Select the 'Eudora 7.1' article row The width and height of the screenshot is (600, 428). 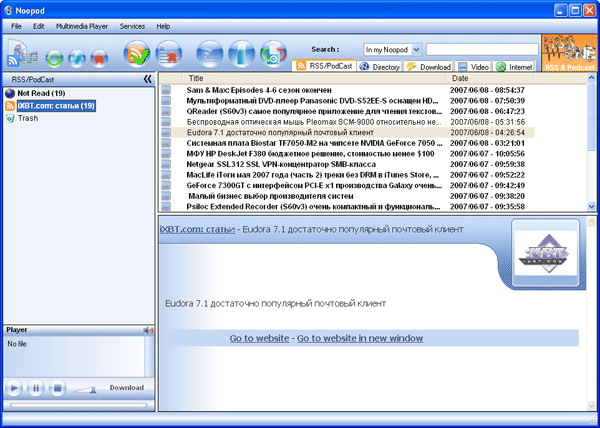346,133
